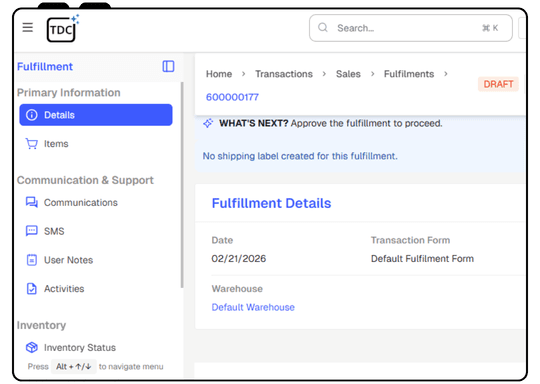Screen dimensions: 540x384
Task: Click the ⌘ K shortcut hint
Action: (x=490, y=28)
